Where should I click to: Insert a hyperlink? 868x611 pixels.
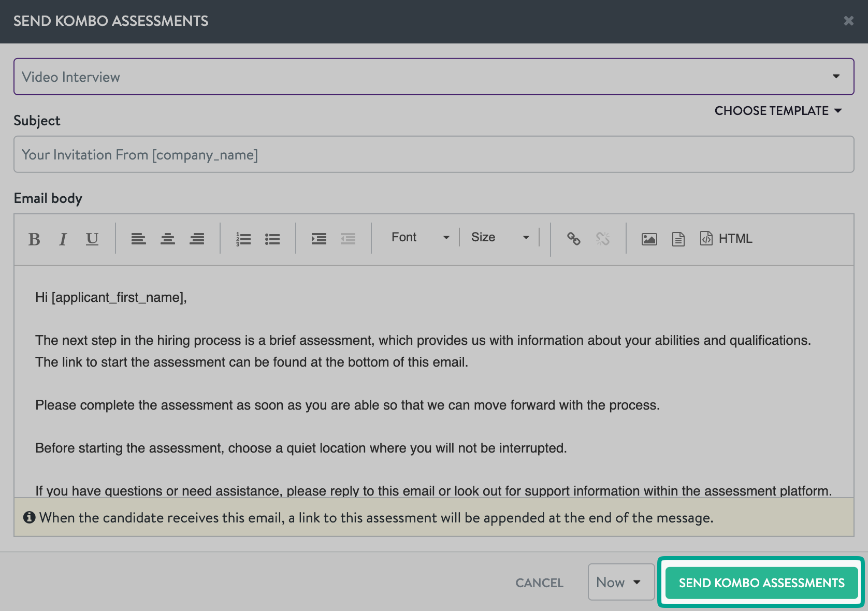[x=573, y=239]
